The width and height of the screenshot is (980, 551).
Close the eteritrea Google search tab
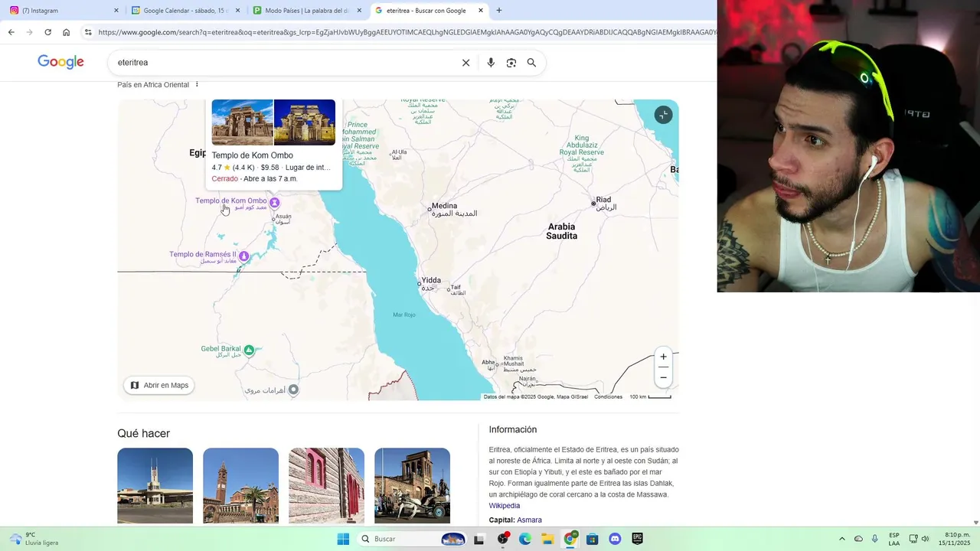coord(481,11)
